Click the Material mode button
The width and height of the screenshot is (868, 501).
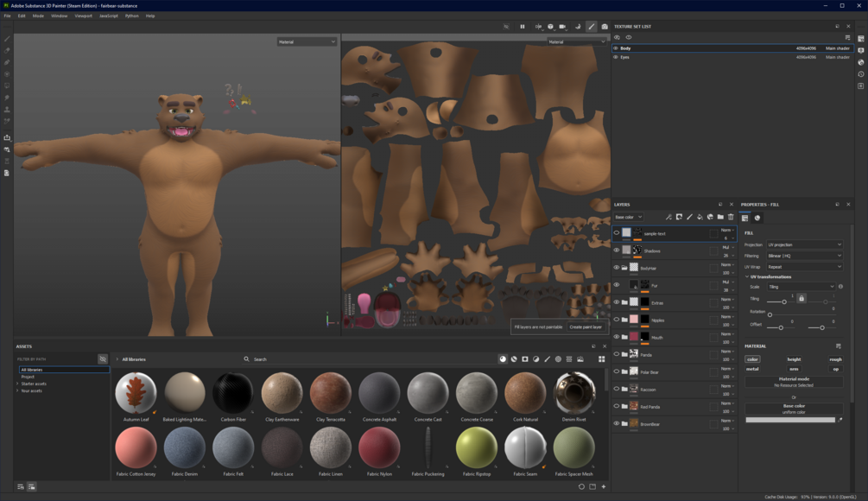794,382
